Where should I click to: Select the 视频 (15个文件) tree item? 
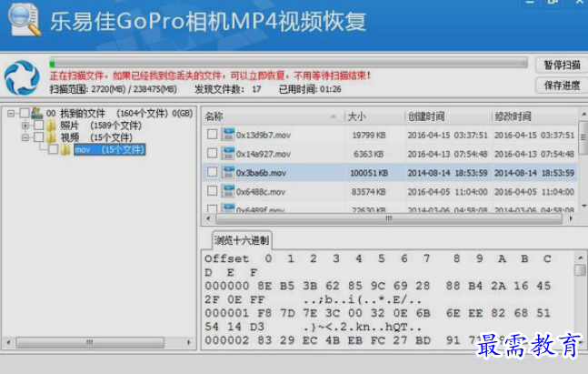pyautogui.click(x=96, y=137)
